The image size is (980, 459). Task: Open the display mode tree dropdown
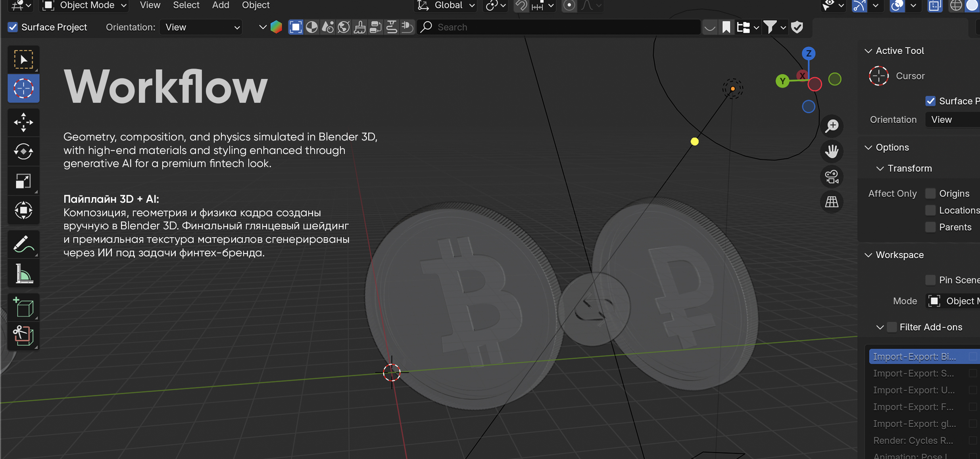pos(747,27)
